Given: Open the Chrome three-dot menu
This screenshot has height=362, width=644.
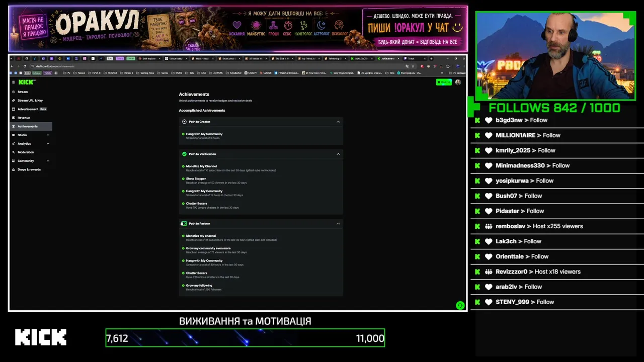Looking at the screenshot, I should click(x=463, y=66).
